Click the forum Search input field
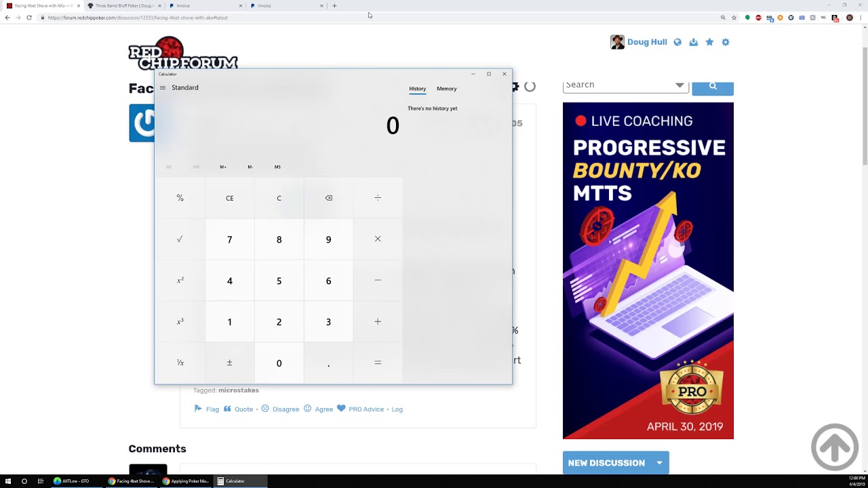Screen dimensions: 868x488 click(x=625, y=86)
